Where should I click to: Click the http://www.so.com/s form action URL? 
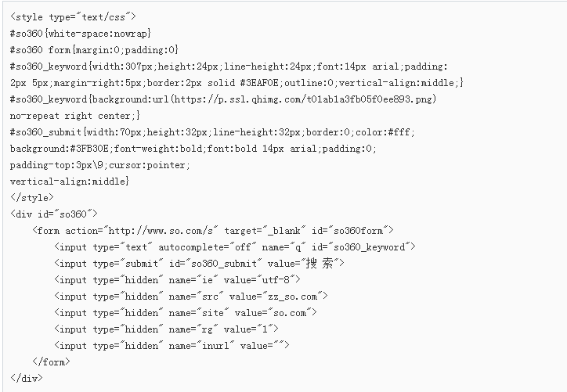(x=161, y=231)
